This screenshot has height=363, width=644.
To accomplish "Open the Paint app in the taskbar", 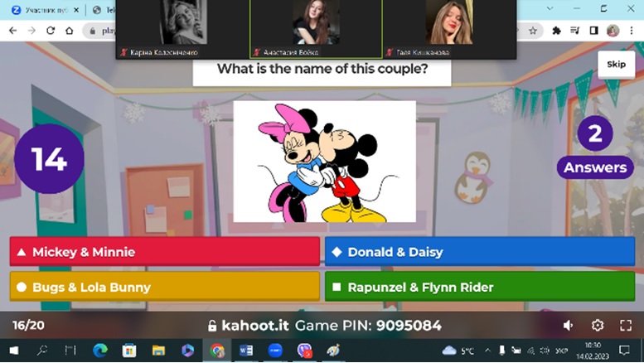I will 333,351.
